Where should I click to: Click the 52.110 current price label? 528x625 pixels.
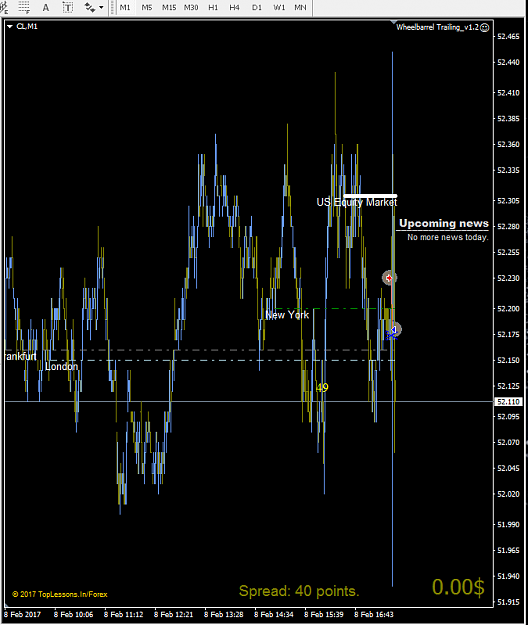tap(508, 402)
